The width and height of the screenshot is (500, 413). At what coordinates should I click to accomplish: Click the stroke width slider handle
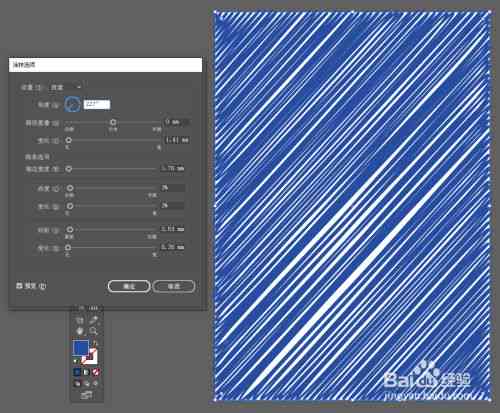click(x=68, y=169)
